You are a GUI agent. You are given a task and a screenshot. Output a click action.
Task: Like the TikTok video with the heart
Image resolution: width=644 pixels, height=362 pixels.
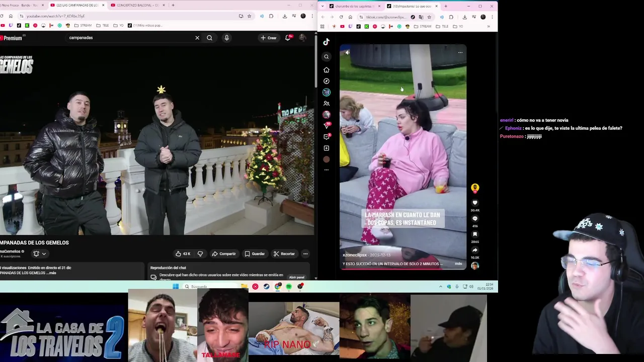pos(474,203)
